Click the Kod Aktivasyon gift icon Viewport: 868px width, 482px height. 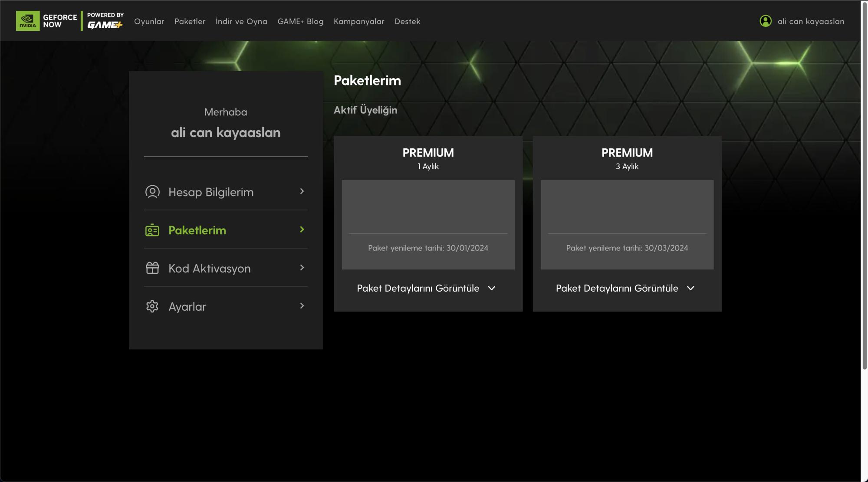pos(152,268)
